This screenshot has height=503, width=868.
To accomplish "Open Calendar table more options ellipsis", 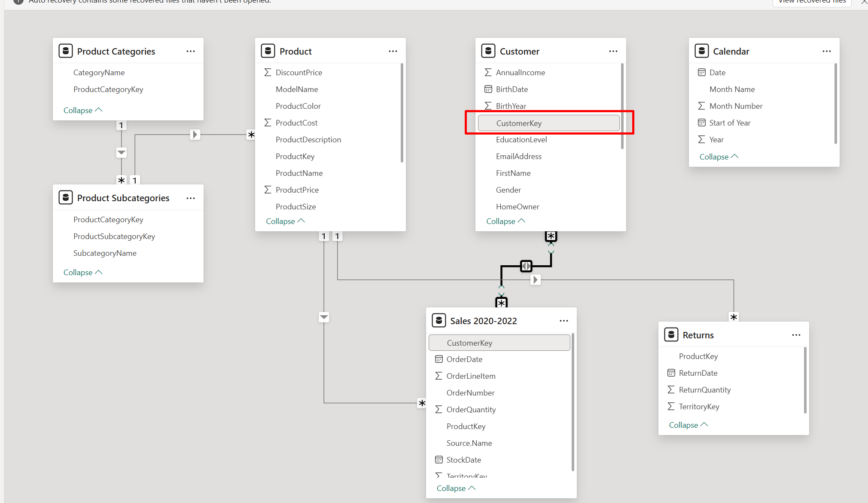I will [826, 51].
